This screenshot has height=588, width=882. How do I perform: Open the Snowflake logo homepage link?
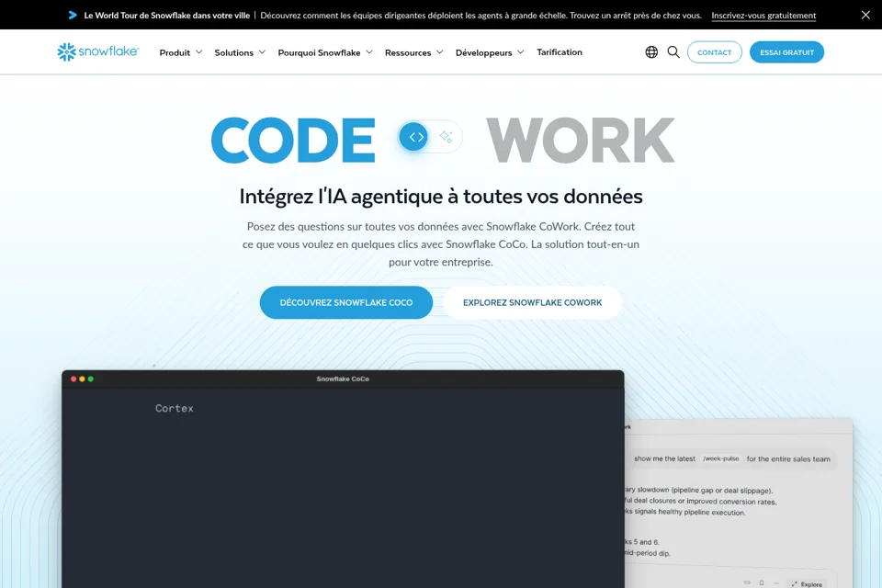click(98, 51)
